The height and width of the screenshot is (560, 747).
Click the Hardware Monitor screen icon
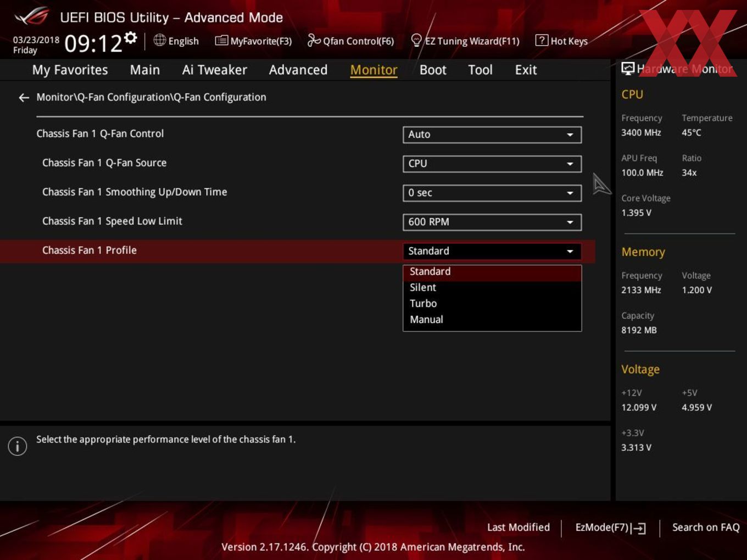(x=628, y=69)
